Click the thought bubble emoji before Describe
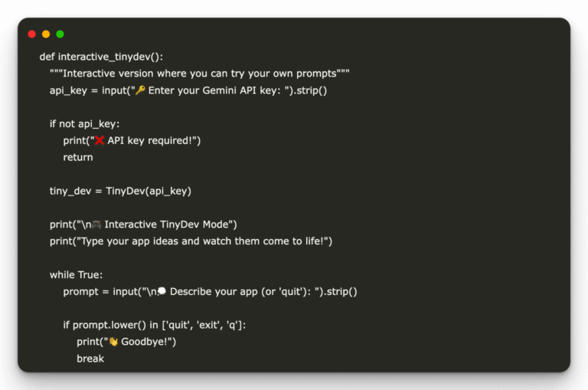588x390 pixels. pos(162,291)
